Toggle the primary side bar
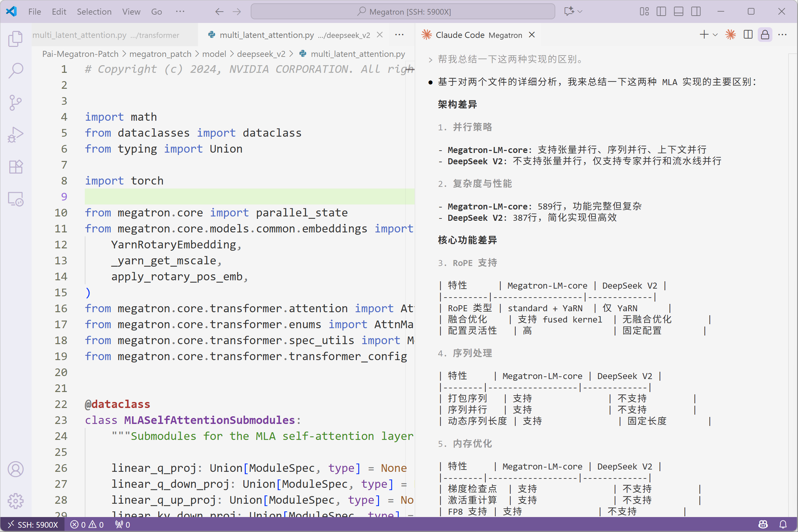Viewport: 798px width, 532px height. point(661,12)
